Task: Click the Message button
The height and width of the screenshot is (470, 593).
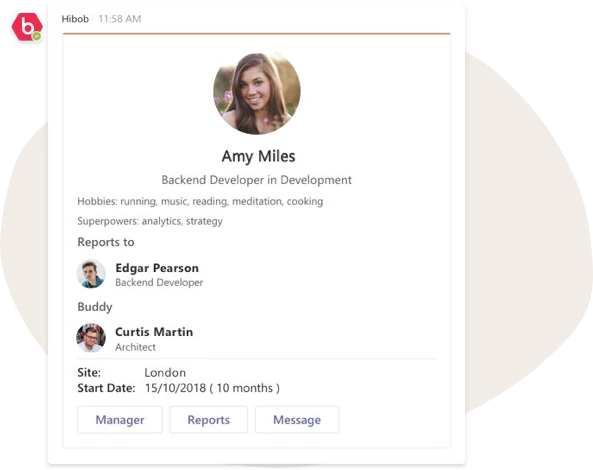Action: (x=297, y=420)
